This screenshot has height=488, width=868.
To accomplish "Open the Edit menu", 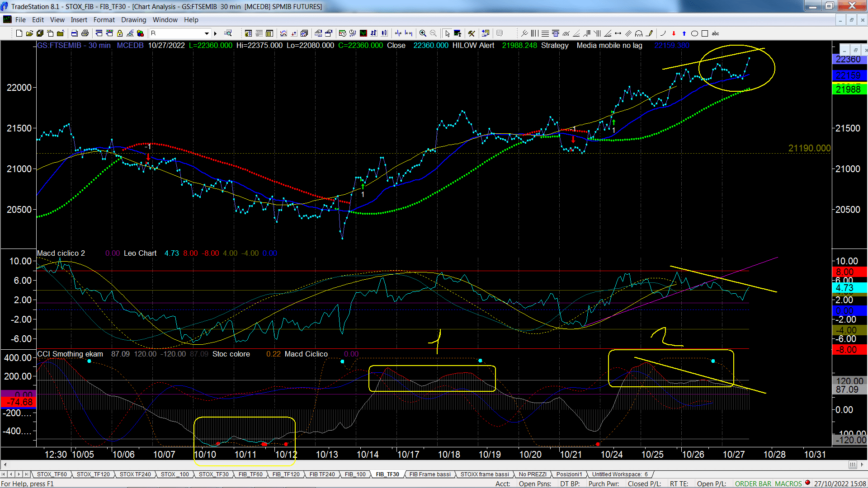I will click(x=38, y=20).
